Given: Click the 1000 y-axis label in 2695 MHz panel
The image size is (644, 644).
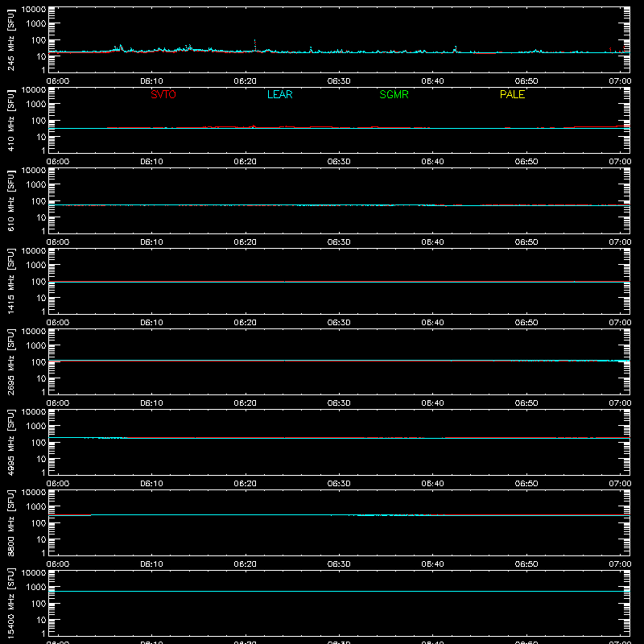Looking at the screenshot, I should (36, 346).
